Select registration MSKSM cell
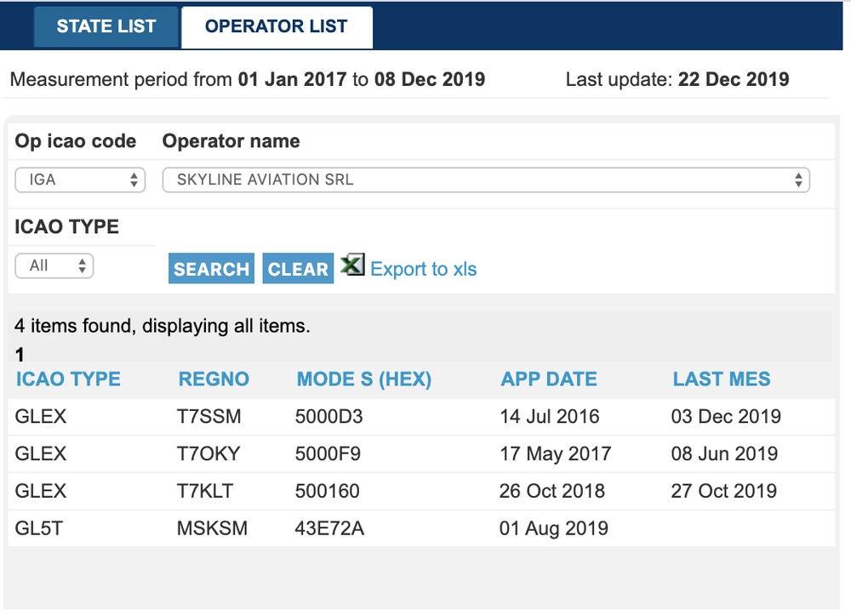Image resolution: width=851 pixels, height=616 pixels. coord(212,528)
